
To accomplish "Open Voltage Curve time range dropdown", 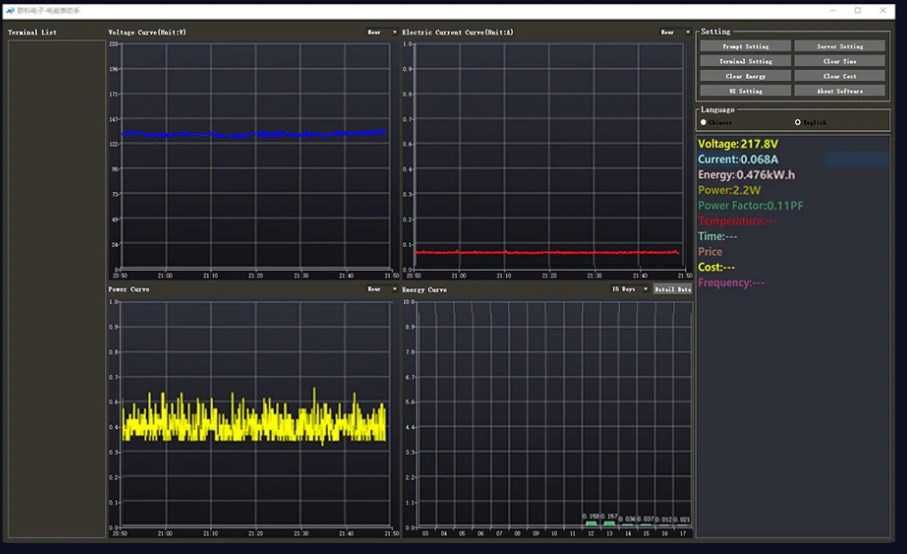I will click(382, 32).
